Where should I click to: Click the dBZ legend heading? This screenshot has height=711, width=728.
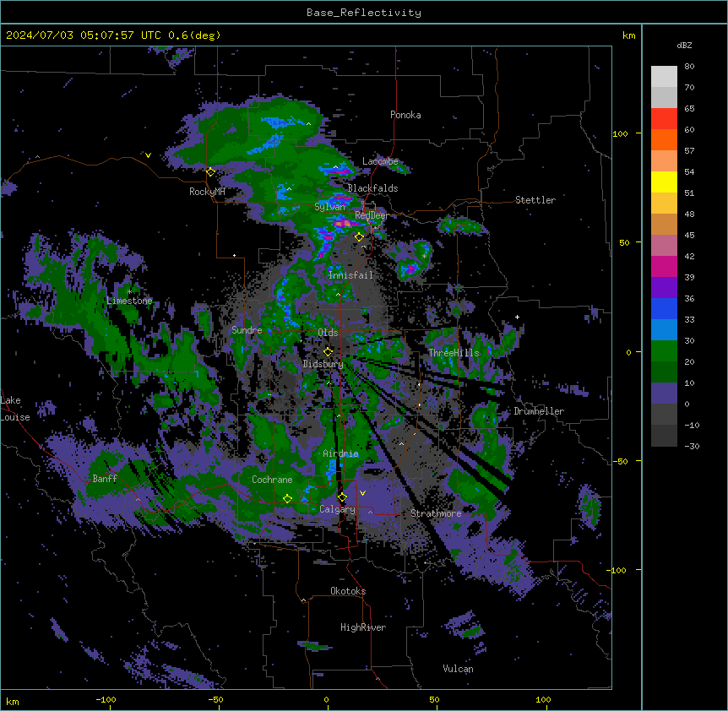tap(684, 45)
